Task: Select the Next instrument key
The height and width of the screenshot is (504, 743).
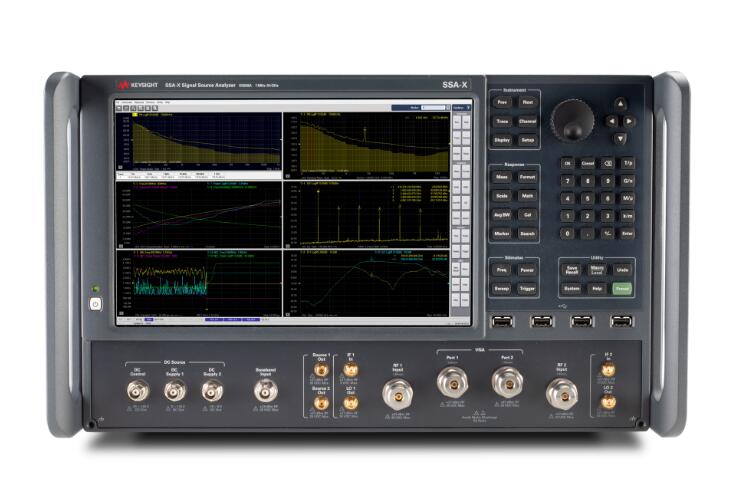Action: tap(527, 102)
